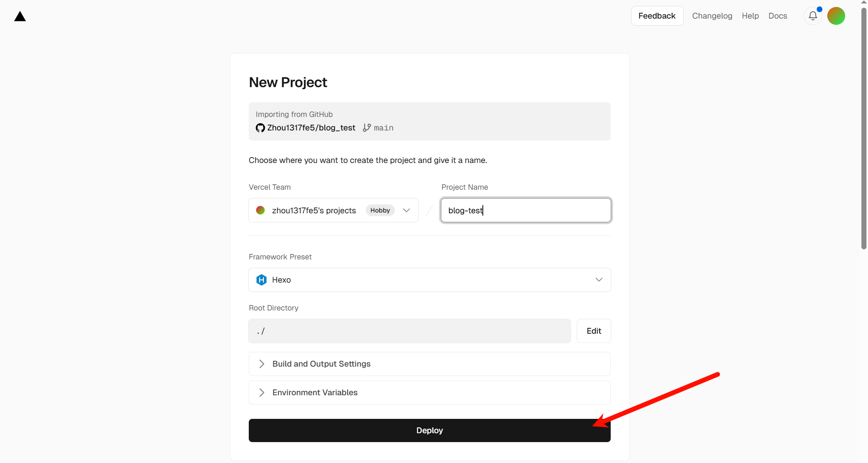
Task: Click the Deploy button
Action: [429, 430]
